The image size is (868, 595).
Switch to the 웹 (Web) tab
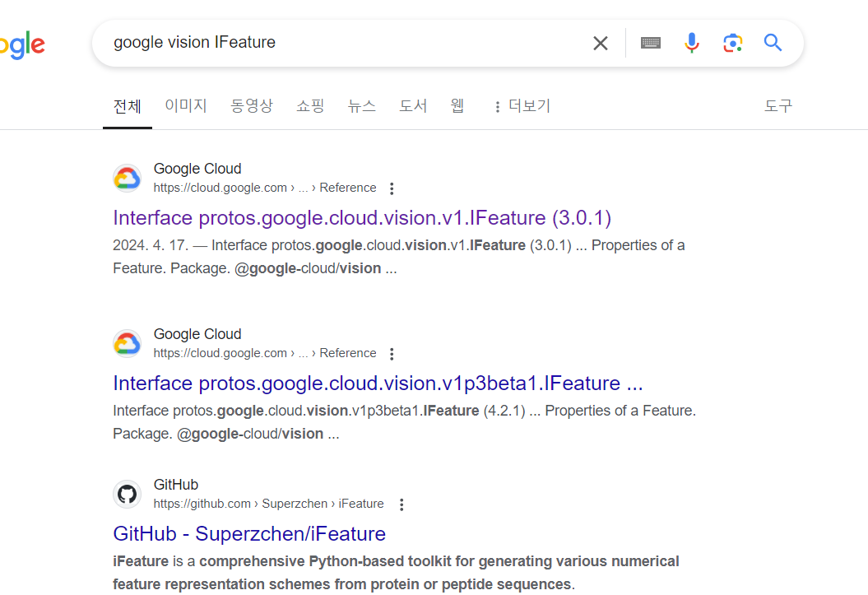click(x=457, y=105)
